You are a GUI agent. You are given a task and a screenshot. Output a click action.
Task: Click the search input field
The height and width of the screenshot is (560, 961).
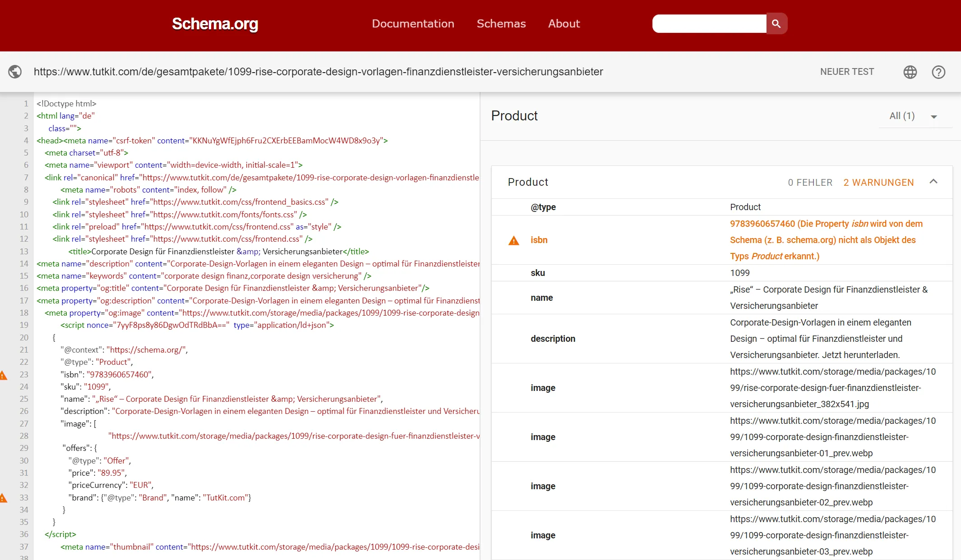[x=708, y=24]
